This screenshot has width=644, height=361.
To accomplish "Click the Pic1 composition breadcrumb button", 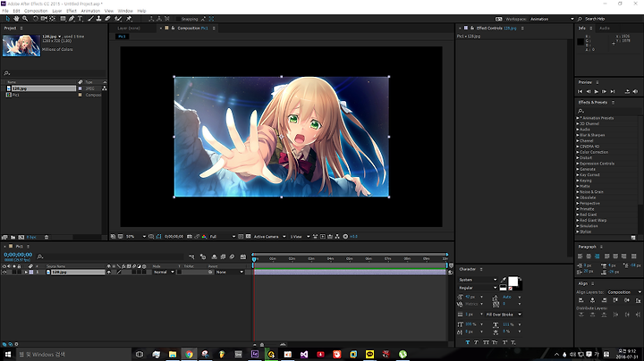I will (x=122, y=37).
